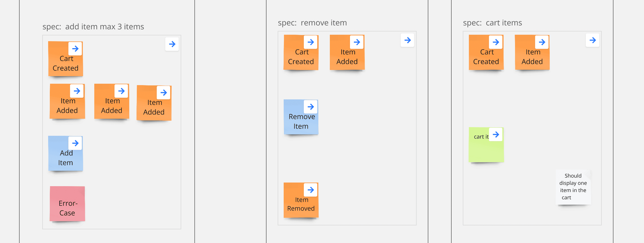Click arrow on Item Added in cart-items spec

click(542, 42)
